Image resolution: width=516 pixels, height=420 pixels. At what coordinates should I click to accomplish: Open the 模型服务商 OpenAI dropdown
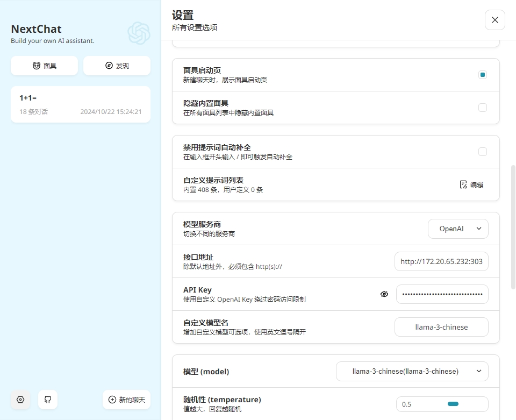pyautogui.click(x=458, y=229)
